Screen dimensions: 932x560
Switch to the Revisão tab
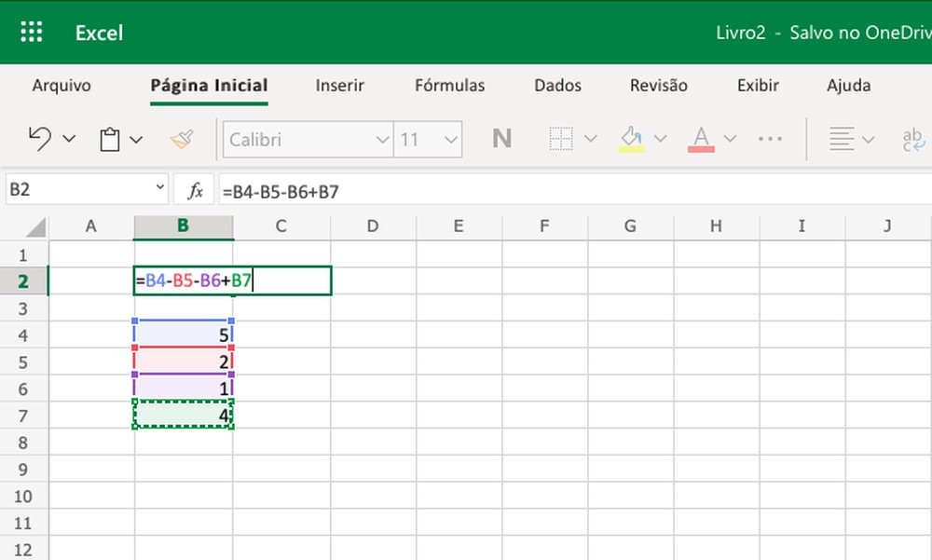click(x=658, y=85)
